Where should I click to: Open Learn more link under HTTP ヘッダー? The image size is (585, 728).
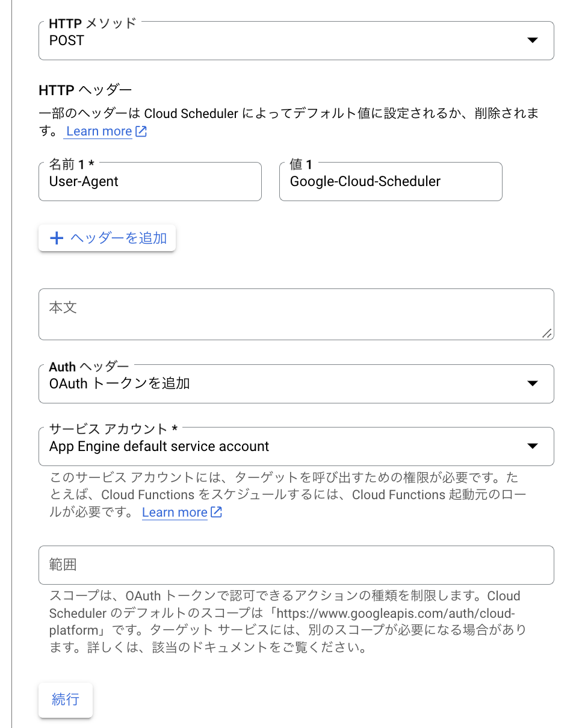(x=99, y=131)
